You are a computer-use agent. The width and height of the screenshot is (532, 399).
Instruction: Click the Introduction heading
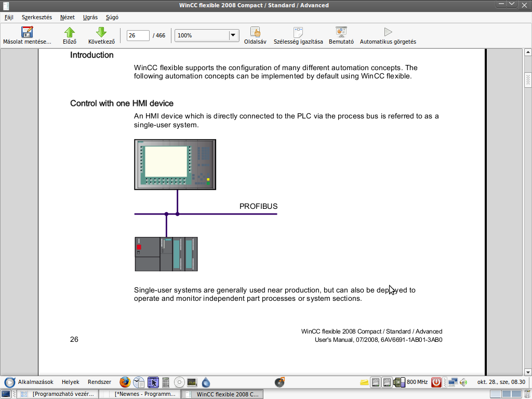[x=91, y=55]
